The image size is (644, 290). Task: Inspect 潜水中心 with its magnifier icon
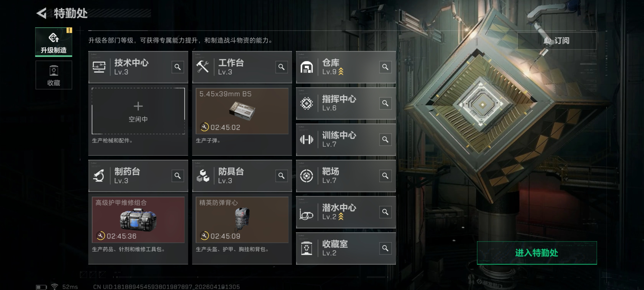click(x=385, y=212)
